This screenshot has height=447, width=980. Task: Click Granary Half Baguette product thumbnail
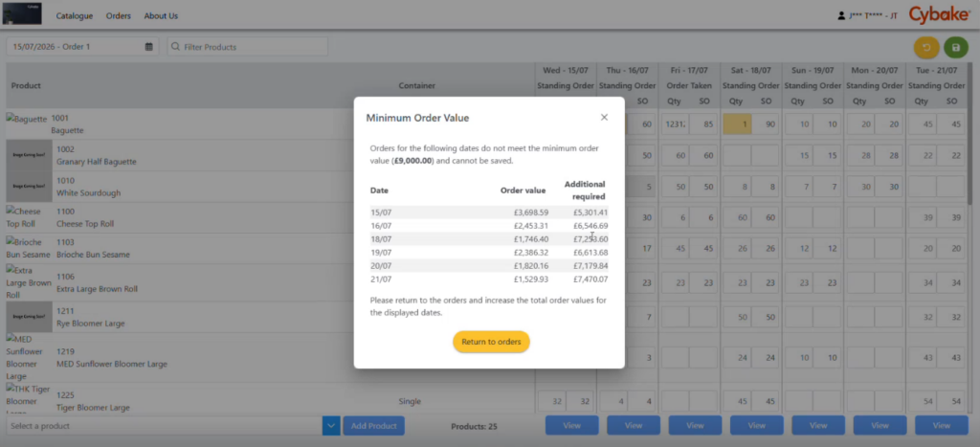[x=30, y=155]
